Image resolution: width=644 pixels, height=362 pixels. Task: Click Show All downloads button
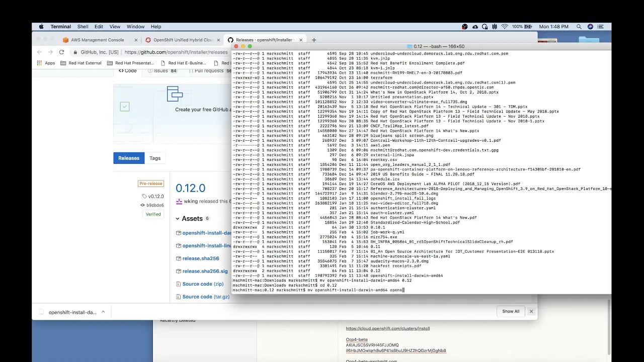511,311
